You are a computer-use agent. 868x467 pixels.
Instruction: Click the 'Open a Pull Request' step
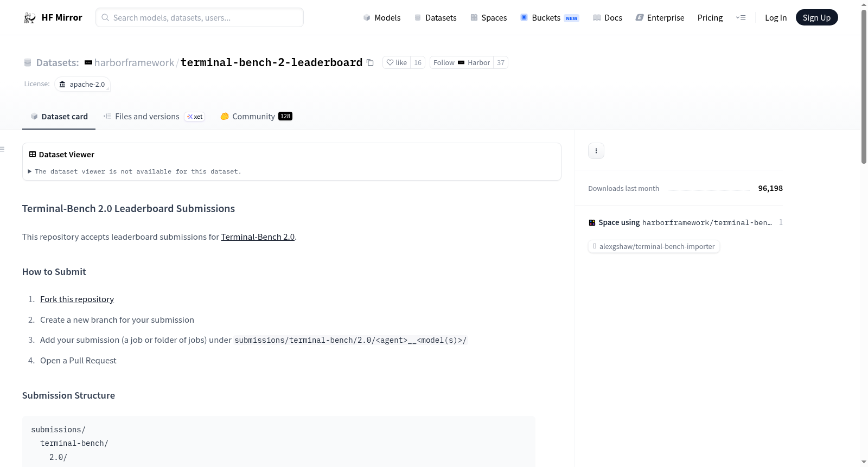(78, 361)
